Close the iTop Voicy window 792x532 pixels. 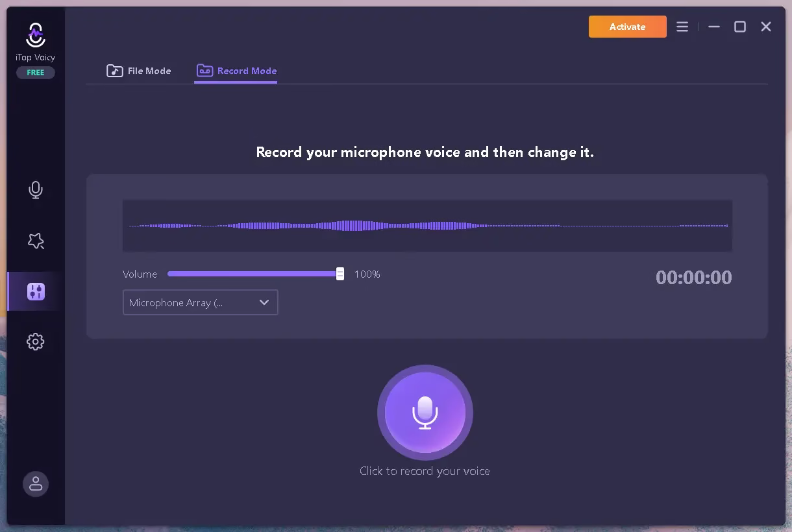[x=766, y=27]
